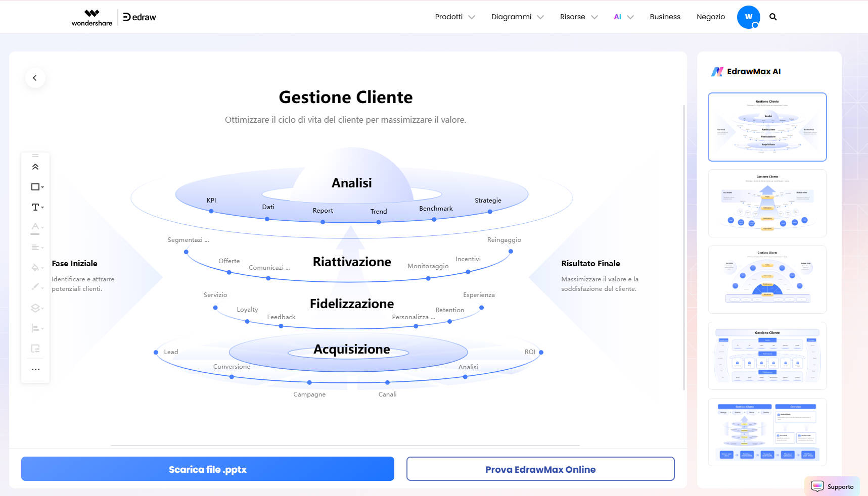This screenshot has height=496, width=868.
Task: Select the Riattivazione heading
Action: pyautogui.click(x=352, y=262)
